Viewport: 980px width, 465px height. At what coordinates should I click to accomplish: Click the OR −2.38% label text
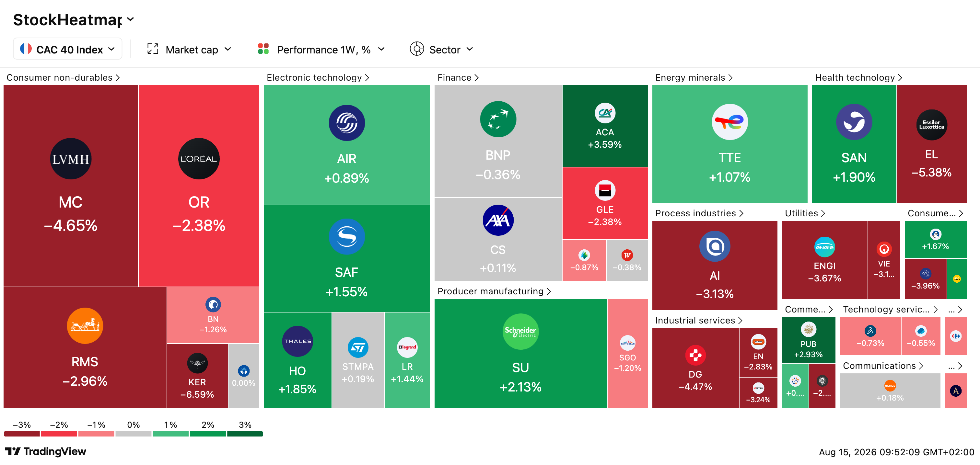(x=199, y=214)
